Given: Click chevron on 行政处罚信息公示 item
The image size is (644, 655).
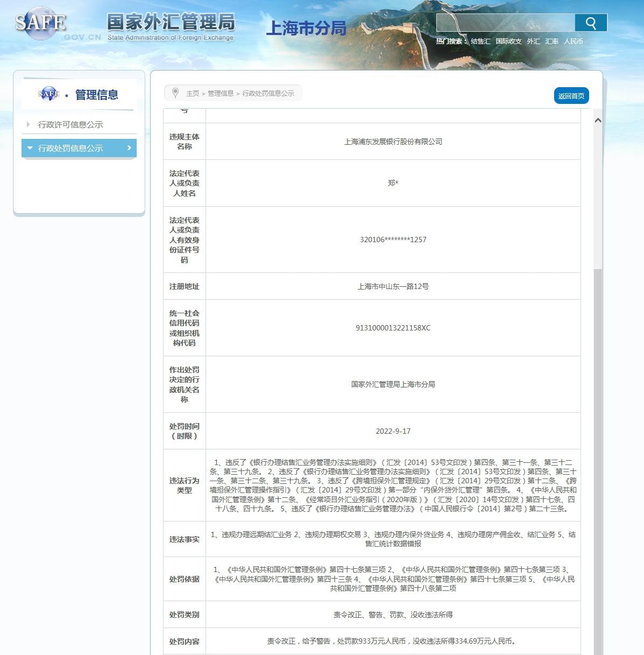Looking at the screenshot, I should [129, 147].
